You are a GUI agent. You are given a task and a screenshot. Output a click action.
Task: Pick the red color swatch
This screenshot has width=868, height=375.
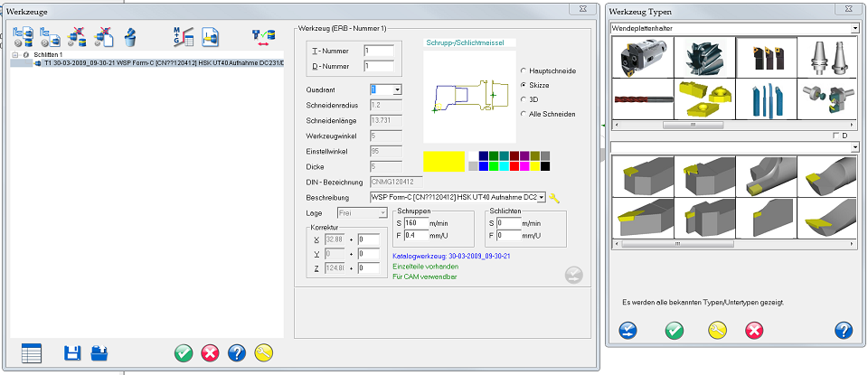click(x=514, y=166)
